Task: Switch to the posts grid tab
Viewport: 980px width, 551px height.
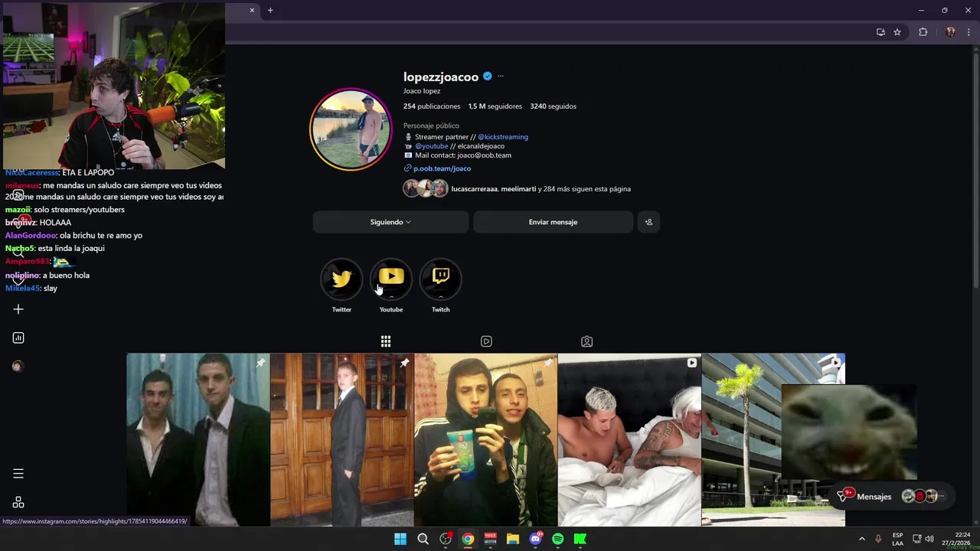Action: (x=386, y=341)
